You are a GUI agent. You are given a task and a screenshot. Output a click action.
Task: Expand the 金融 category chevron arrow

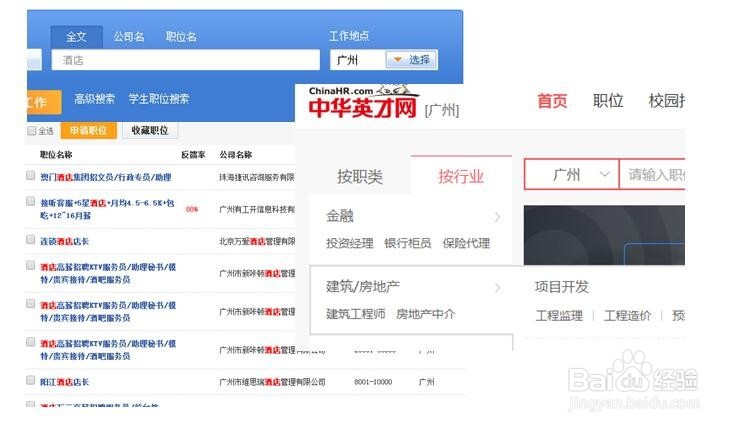497,217
